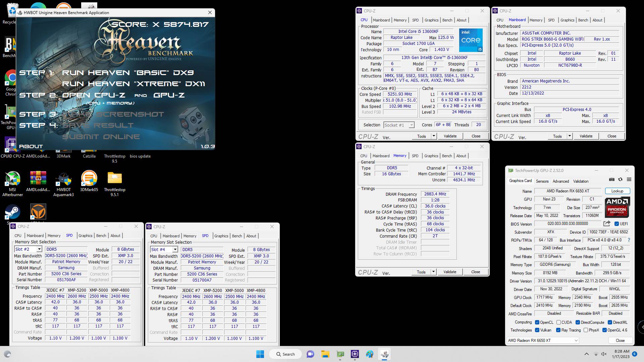The height and width of the screenshot is (362, 644).
Task: Expand Tools dropdown arrow in Memory window
Action: [433, 272]
